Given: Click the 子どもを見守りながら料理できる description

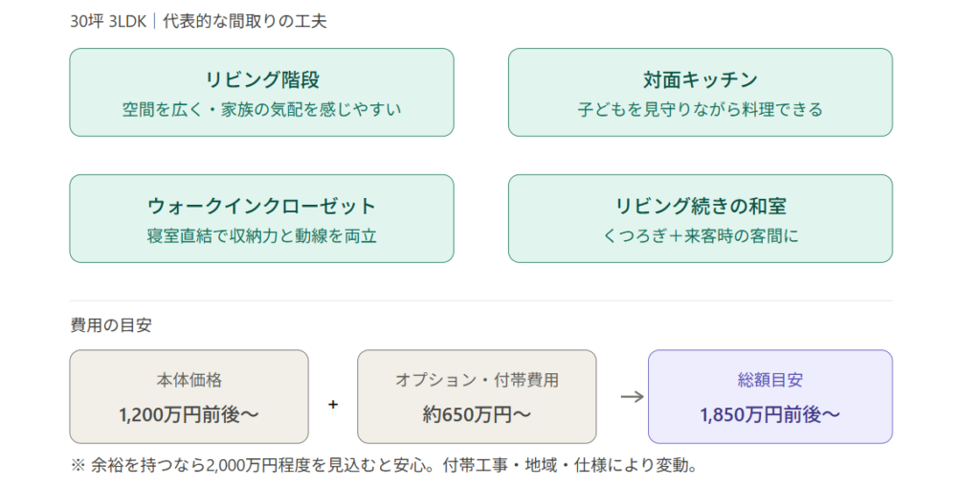Looking at the screenshot, I should pos(700,109).
